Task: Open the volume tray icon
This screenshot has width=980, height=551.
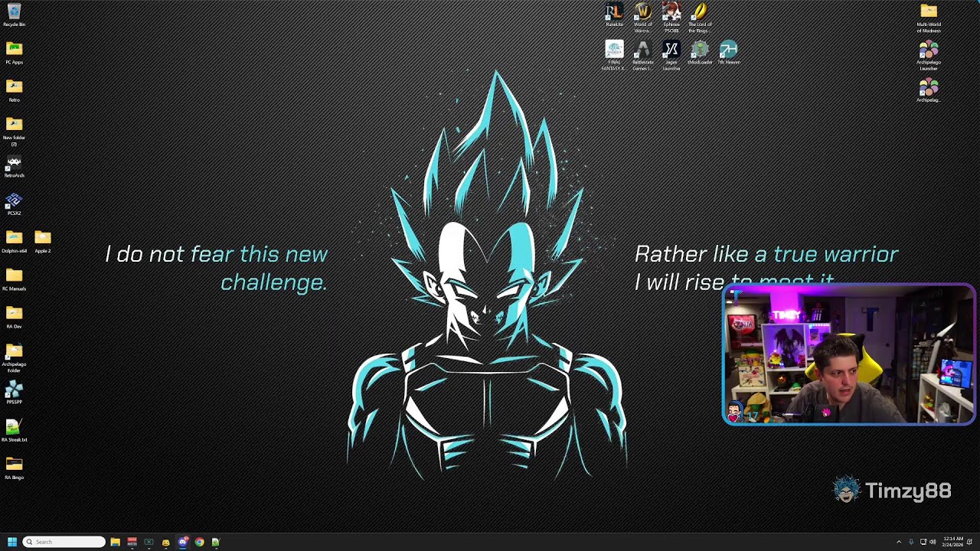Action: (x=933, y=542)
